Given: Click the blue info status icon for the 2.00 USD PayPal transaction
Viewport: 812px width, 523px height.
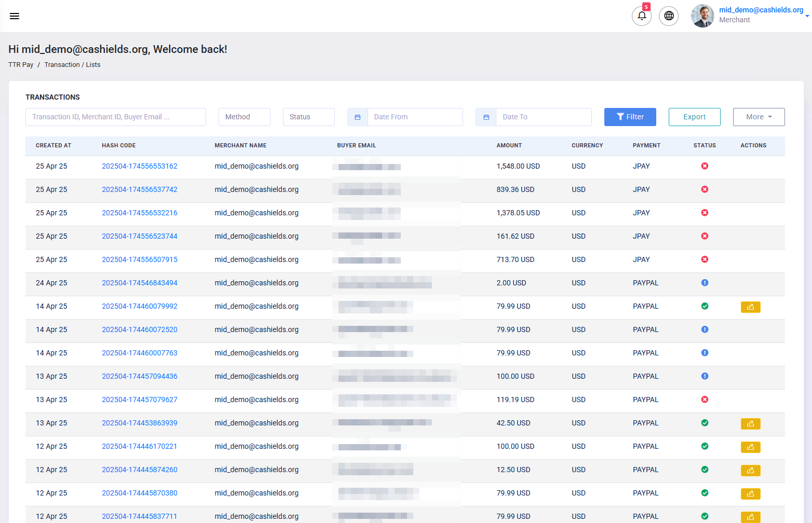Looking at the screenshot, I should pos(705,282).
